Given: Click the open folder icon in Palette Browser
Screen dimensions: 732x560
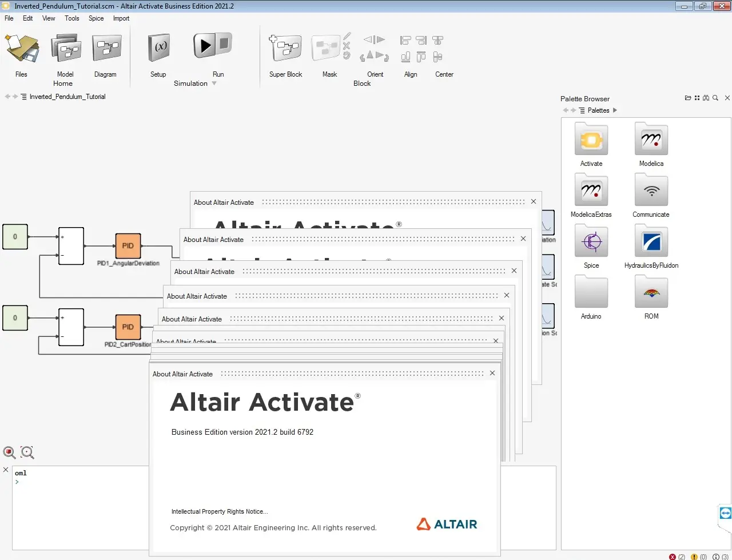Looking at the screenshot, I should (688, 98).
